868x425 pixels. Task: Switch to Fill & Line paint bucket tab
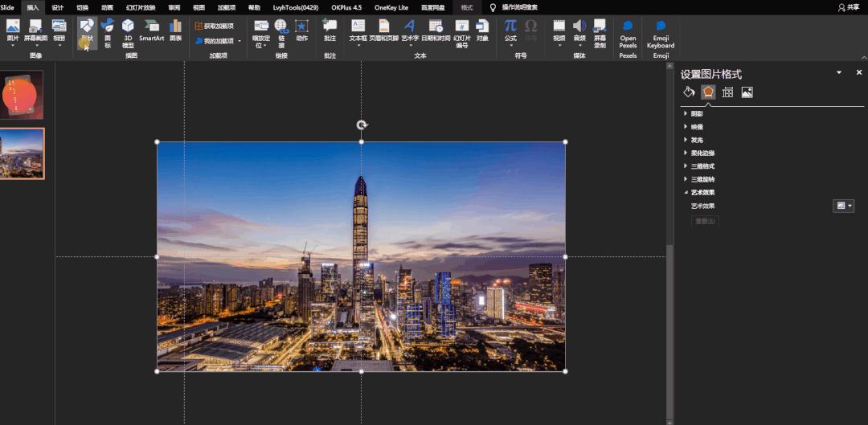click(689, 92)
